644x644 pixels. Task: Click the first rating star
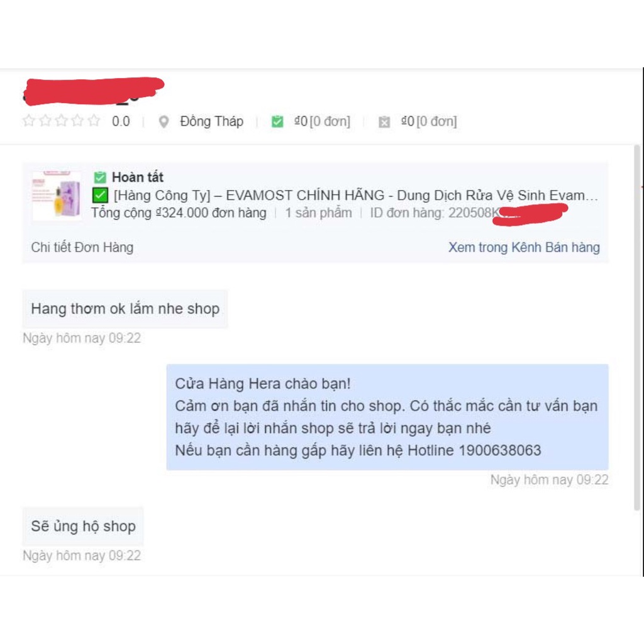(x=29, y=121)
